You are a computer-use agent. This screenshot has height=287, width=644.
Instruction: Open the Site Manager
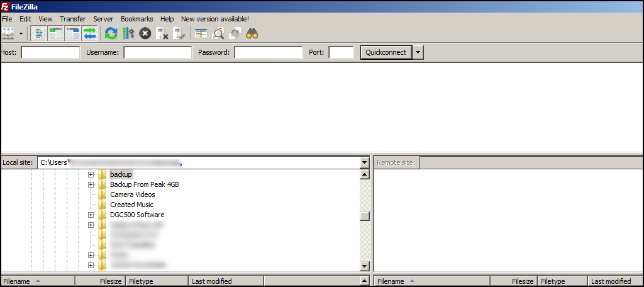coord(8,33)
